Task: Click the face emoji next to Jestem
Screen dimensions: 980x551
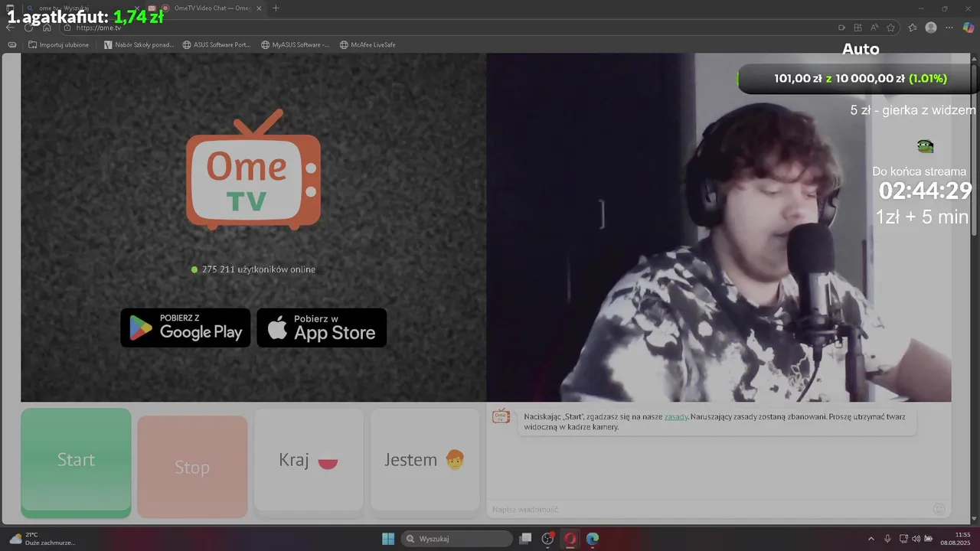Action: click(455, 460)
